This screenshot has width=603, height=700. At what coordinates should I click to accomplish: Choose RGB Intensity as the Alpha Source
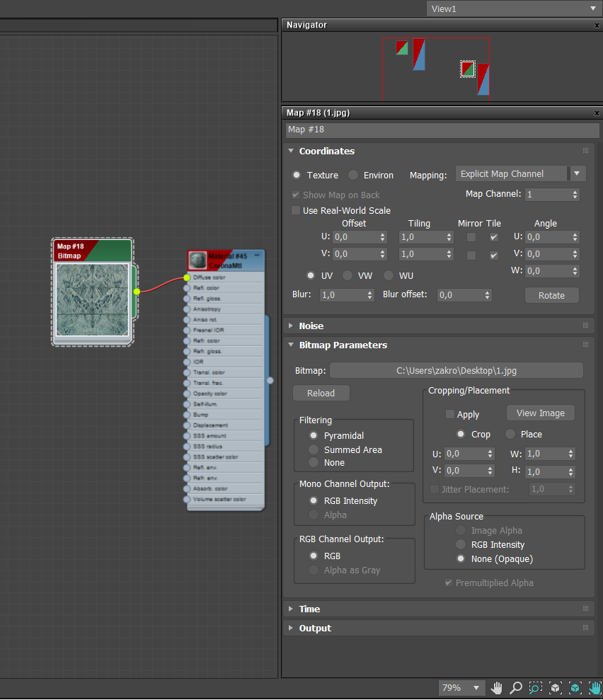point(460,544)
